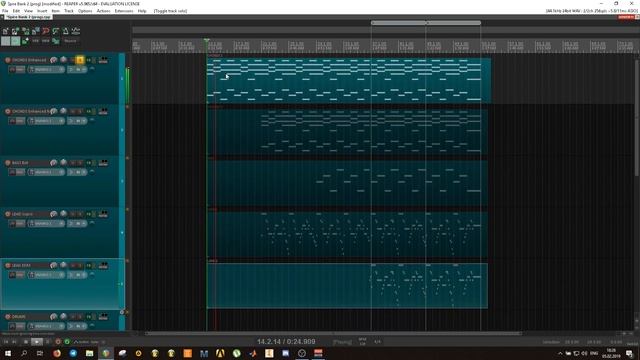Open input selector dropdown on DRUMS track
The width and height of the screenshot is (640, 360).
click(x=46, y=326)
